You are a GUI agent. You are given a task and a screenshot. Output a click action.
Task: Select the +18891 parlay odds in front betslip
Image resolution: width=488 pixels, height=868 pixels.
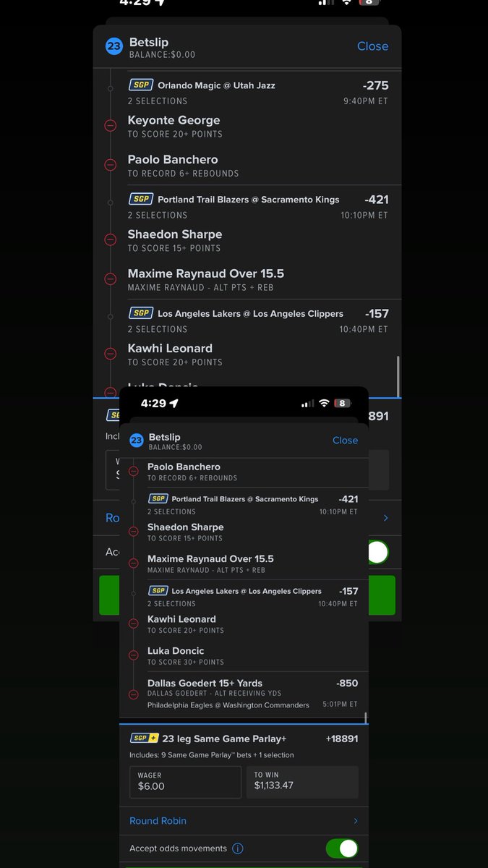point(342,739)
